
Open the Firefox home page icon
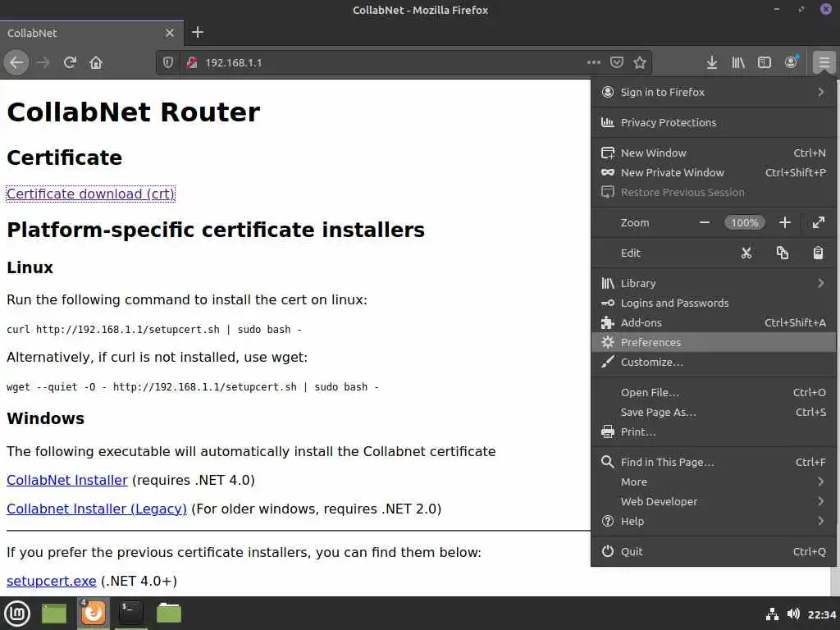(x=96, y=62)
